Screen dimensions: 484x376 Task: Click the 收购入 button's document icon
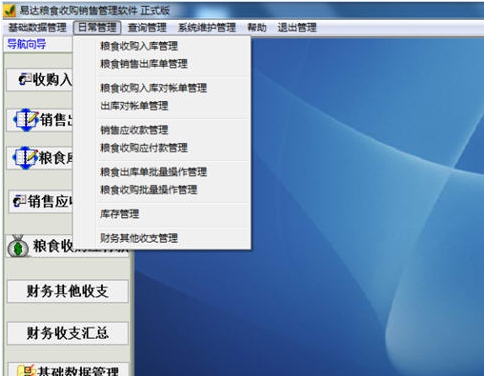click(25, 79)
